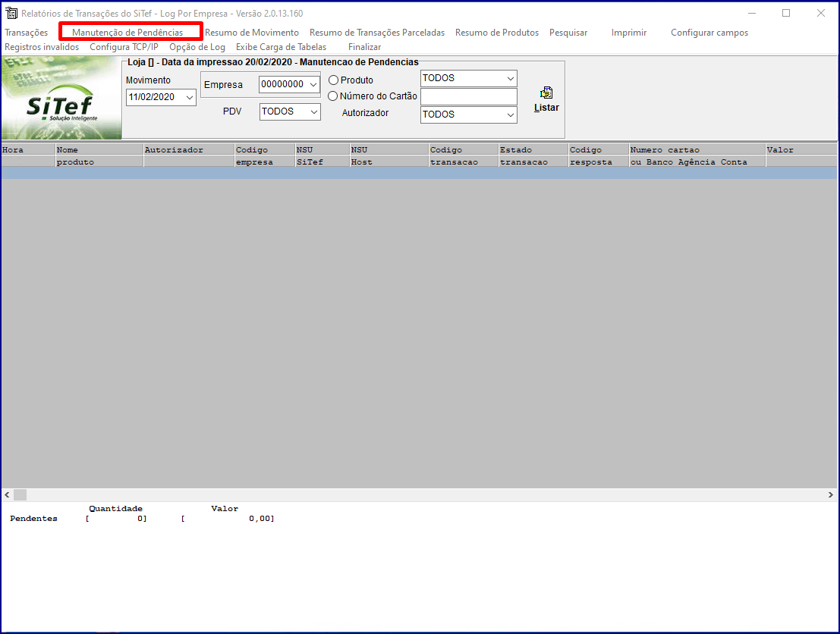
Task: Open Exibe Carga de Tabelas menu
Action: (282, 47)
